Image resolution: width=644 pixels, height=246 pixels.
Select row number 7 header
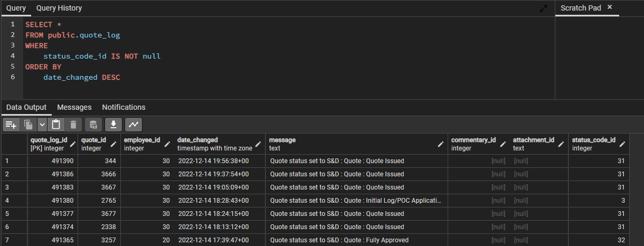pyautogui.click(x=14, y=240)
